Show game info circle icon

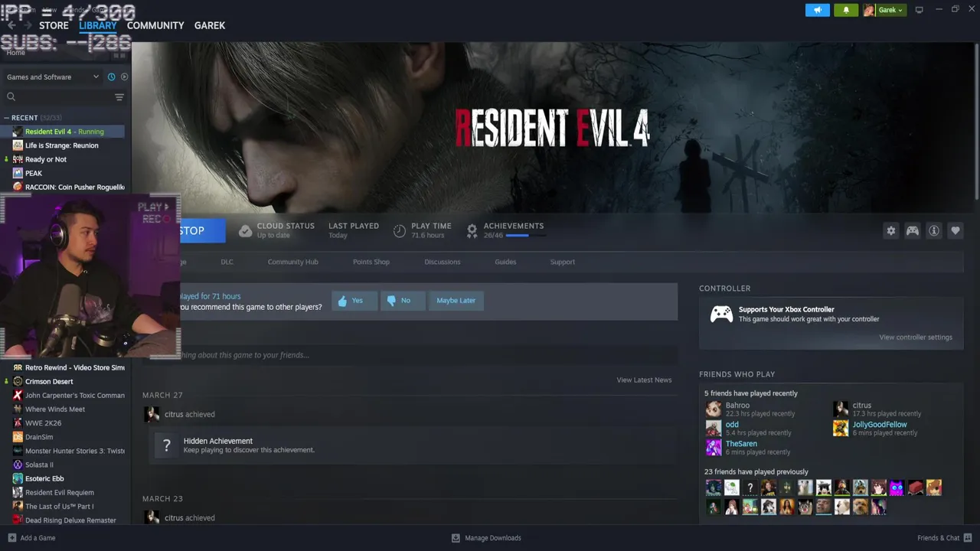(933, 230)
